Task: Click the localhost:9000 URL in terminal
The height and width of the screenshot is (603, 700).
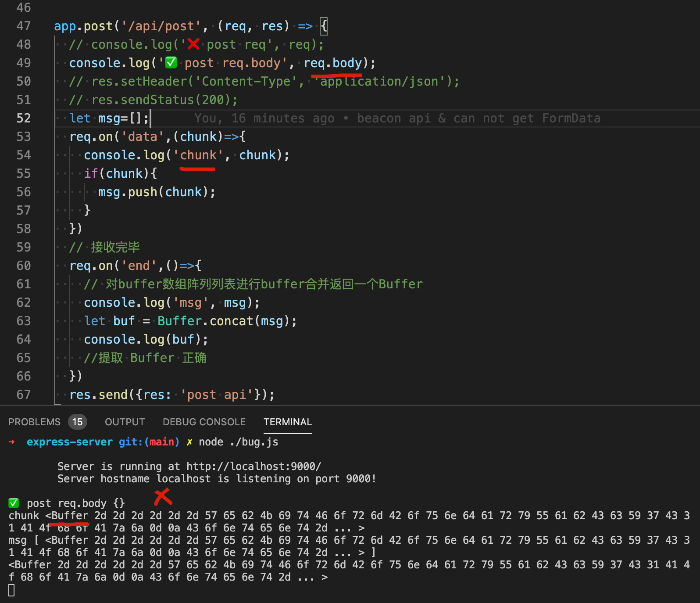Action: pyautogui.click(x=254, y=466)
